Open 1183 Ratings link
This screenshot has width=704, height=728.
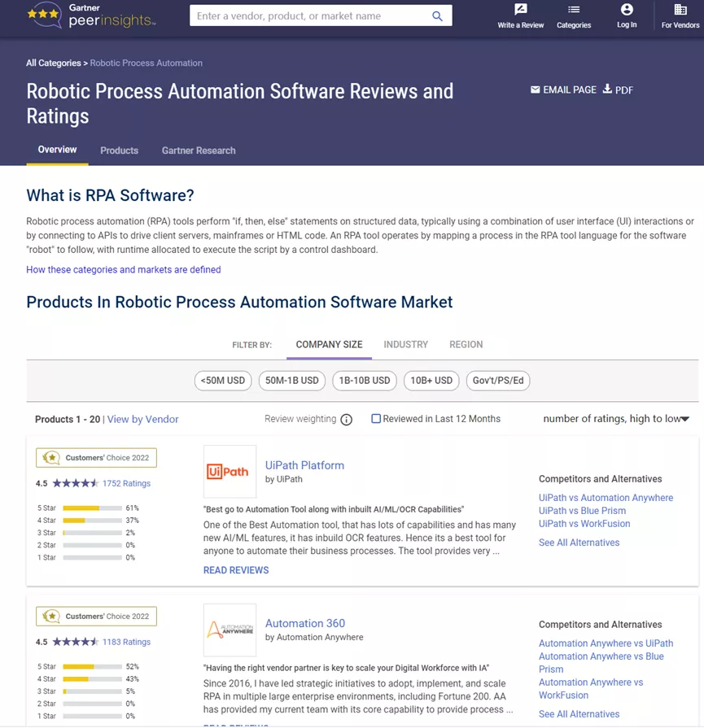click(126, 642)
